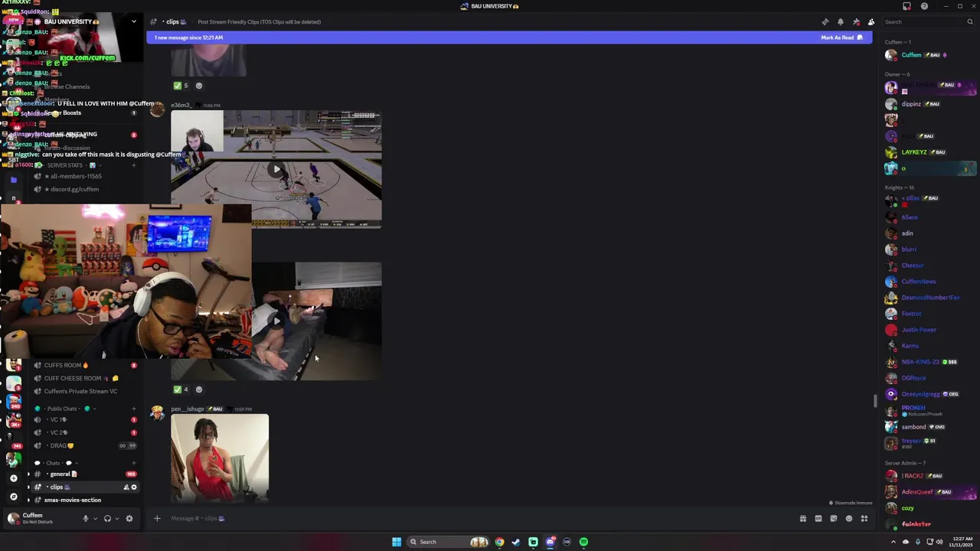The height and width of the screenshot is (551, 980).
Task: Open notification settings bell icon
Action: tap(840, 22)
